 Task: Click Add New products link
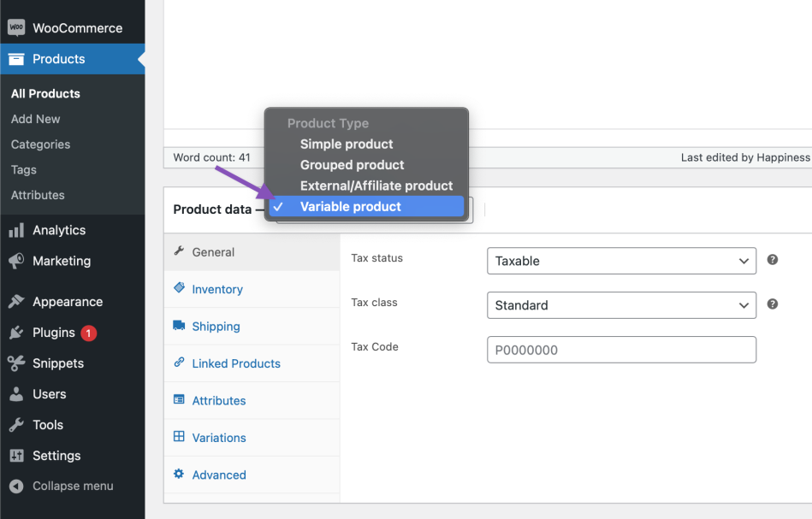[x=36, y=119]
